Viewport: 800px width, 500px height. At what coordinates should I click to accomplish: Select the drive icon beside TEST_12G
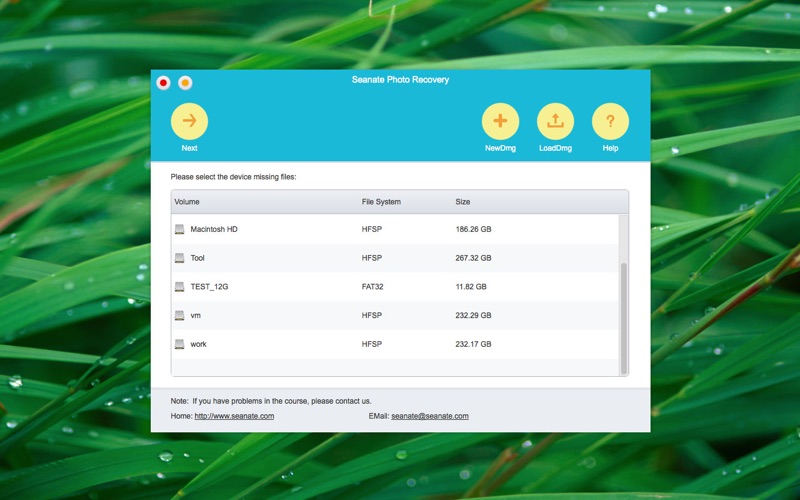pos(180,287)
